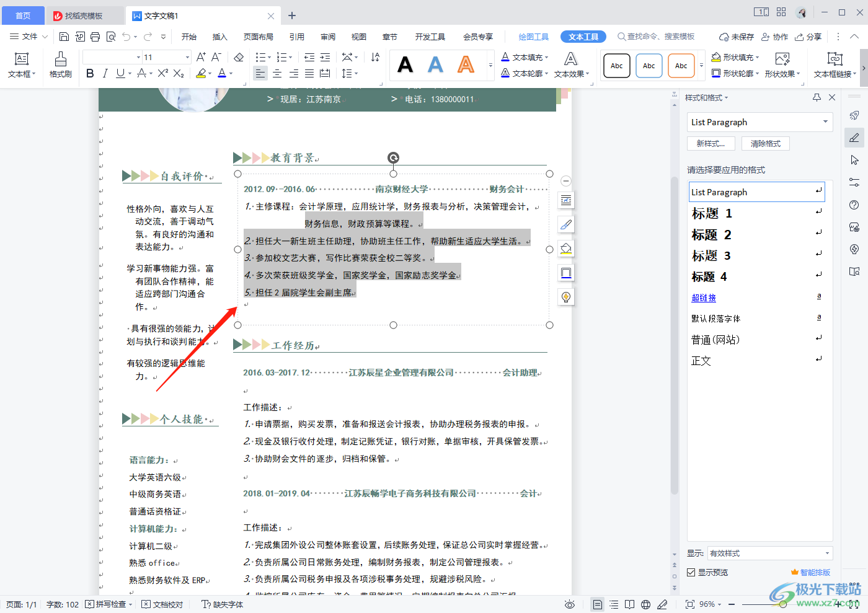Decrease font size with A- icon
The width and height of the screenshot is (868, 613).
216,57
